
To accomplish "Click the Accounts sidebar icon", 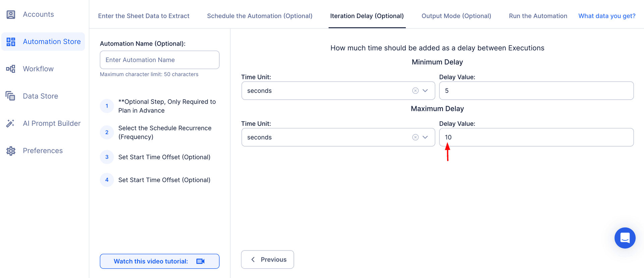I will 11,14.
